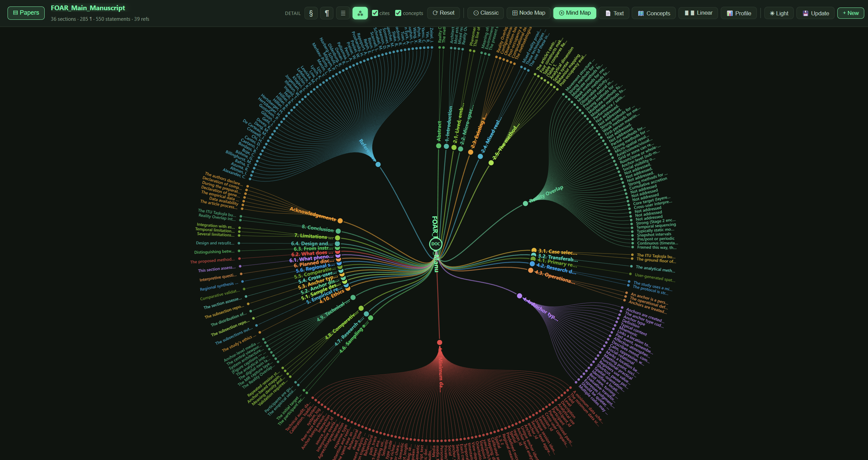Viewport: 868px width, 460px height.
Task: Click the 'User-generated spat...' statement
Action: (x=655, y=277)
